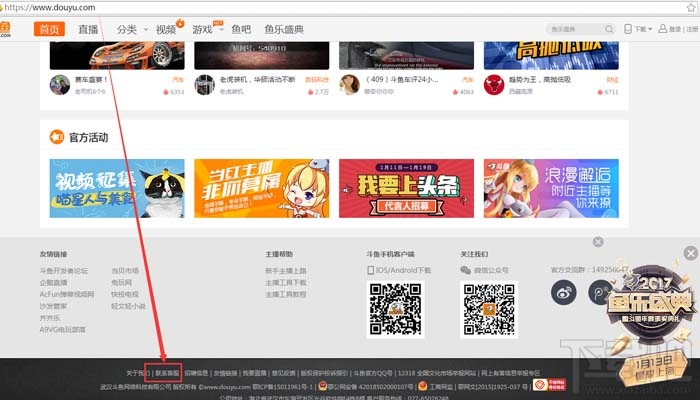Open the 鱼乐盛典 nav tab

(284, 29)
